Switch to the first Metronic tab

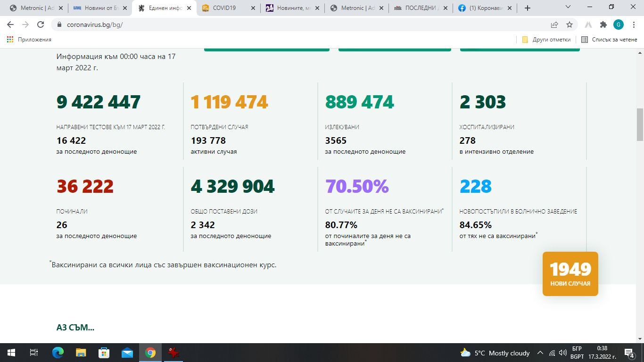[x=36, y=8]
